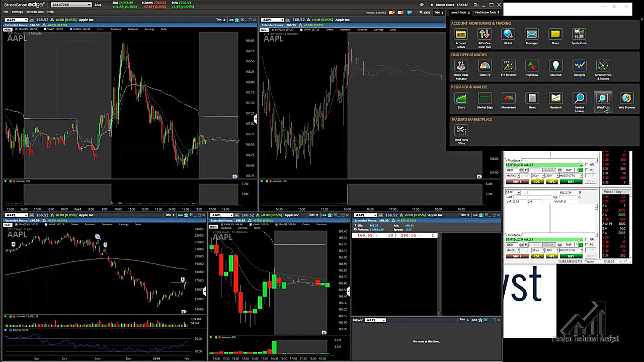Toggle the PO checkbox in upper Montage
644x362 pixels.
coord(587,170)
